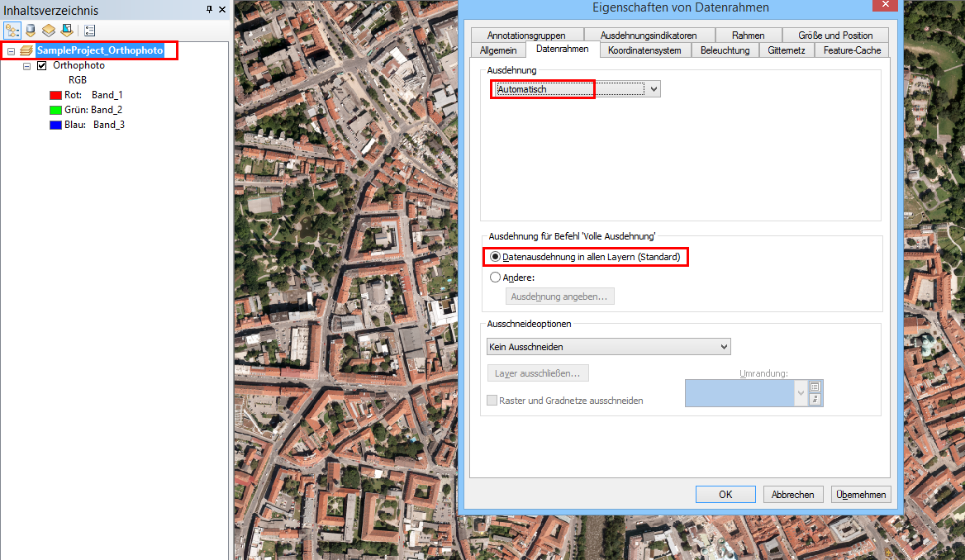Click the auto-hide pin of Inhaltsverzeichnis
The width and height of the screenshot is (965, 560).
[209, 9]
